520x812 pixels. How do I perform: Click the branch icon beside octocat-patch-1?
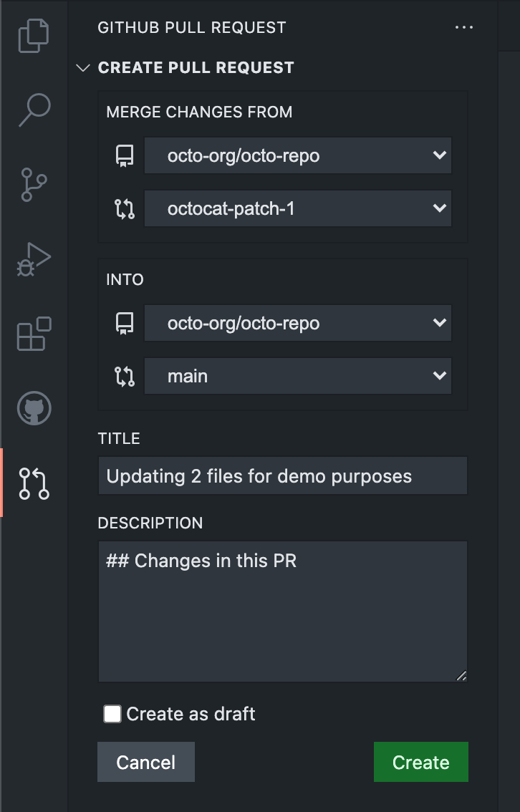coord(123,208)
